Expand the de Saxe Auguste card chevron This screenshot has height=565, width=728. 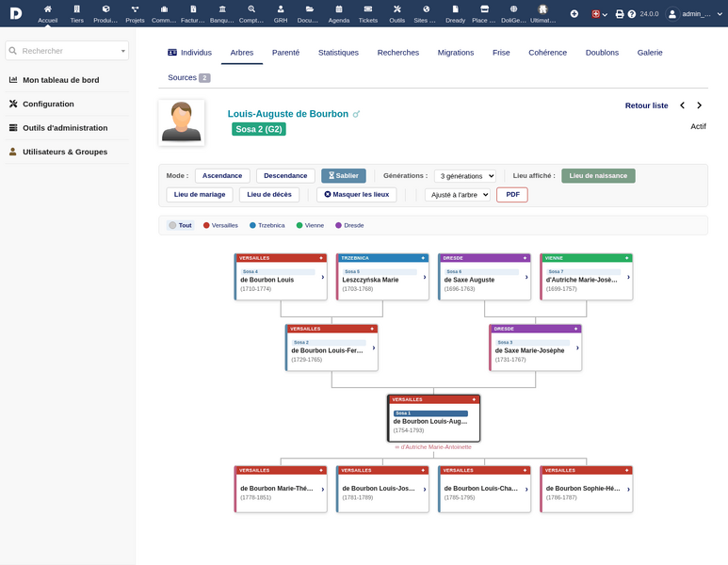[526, 277]
